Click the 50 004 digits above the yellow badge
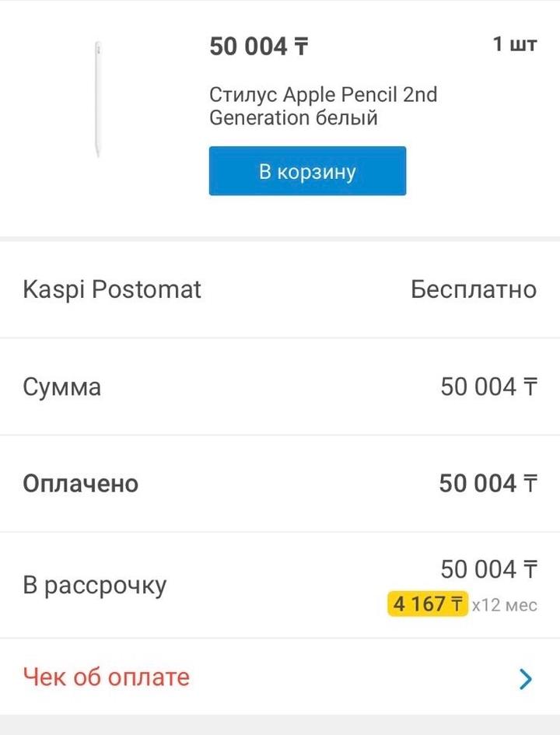The width and height of the screenshot is (560, 735). pos(478,570)
